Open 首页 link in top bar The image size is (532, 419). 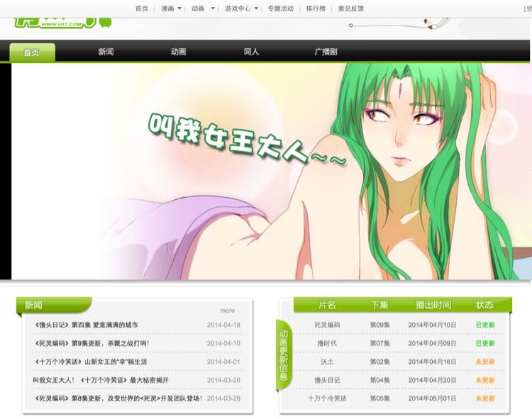pyautogui.click(x=142, y=9)
